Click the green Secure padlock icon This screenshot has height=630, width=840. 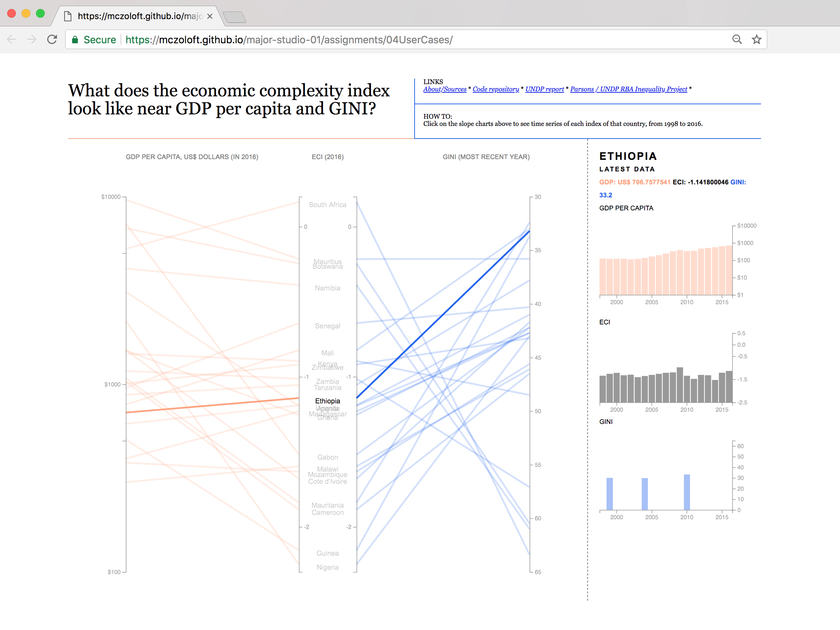[75, 40]
